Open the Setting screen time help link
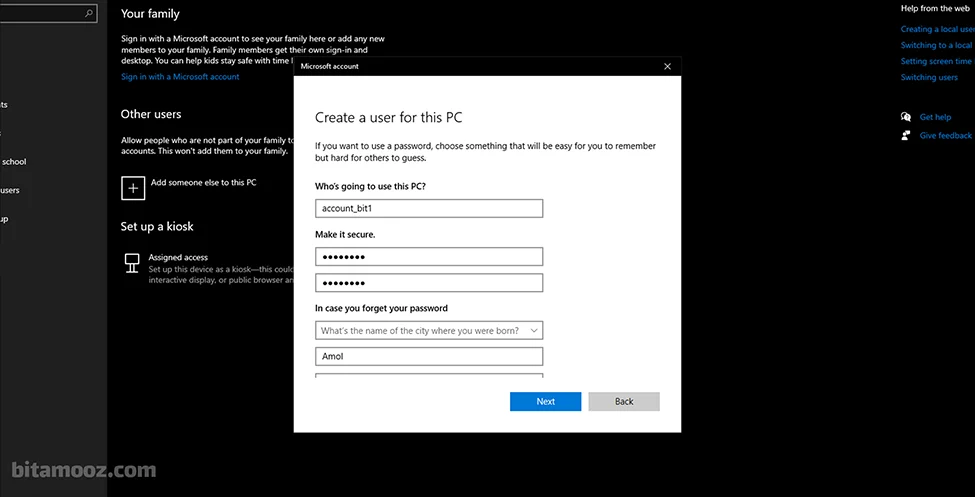 (x=936, y=61)
